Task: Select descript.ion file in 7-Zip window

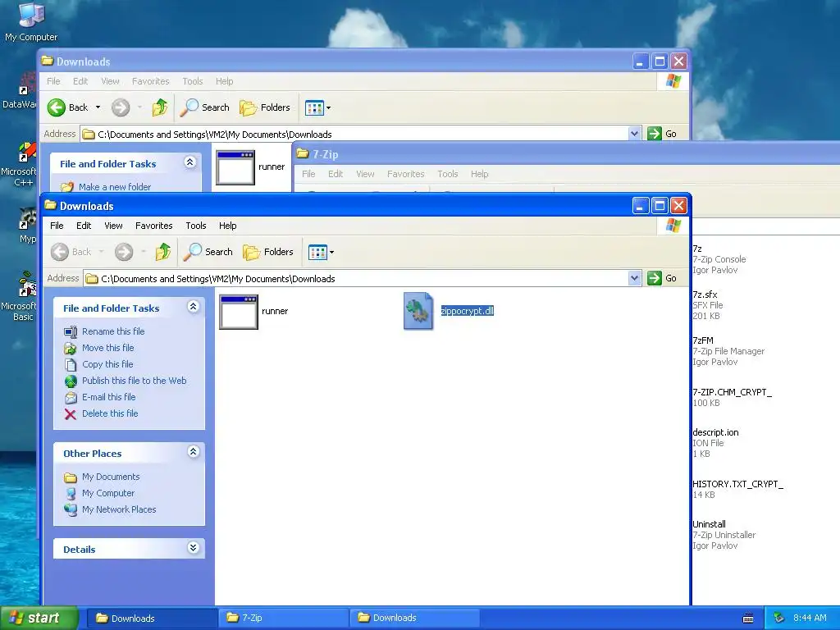Action: 715,432
